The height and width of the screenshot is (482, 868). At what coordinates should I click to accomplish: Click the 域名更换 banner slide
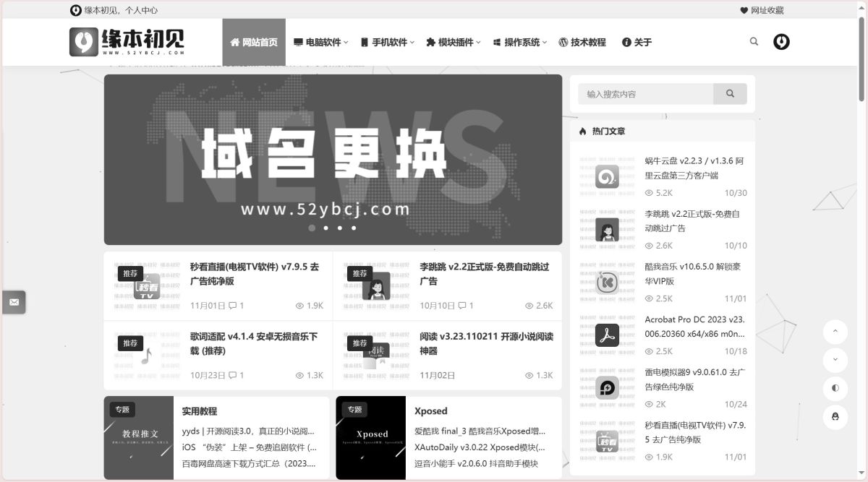333,160
